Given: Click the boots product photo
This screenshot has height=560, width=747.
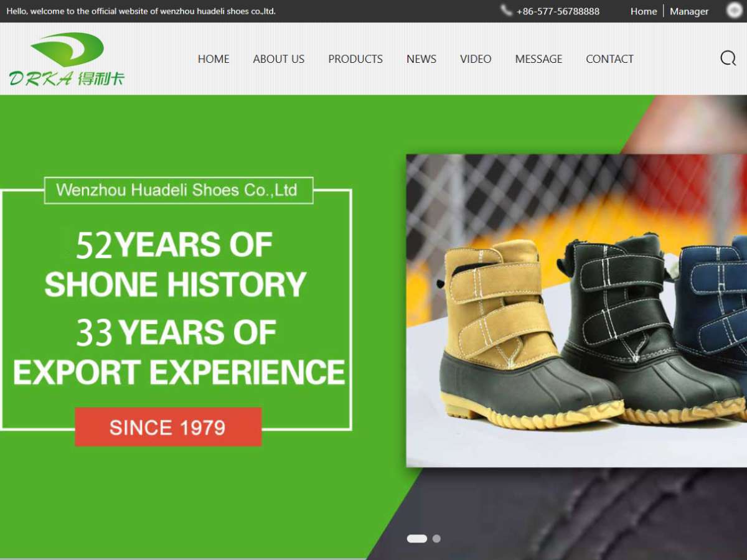Looking at the screenshot, I should tap(576, 310).
